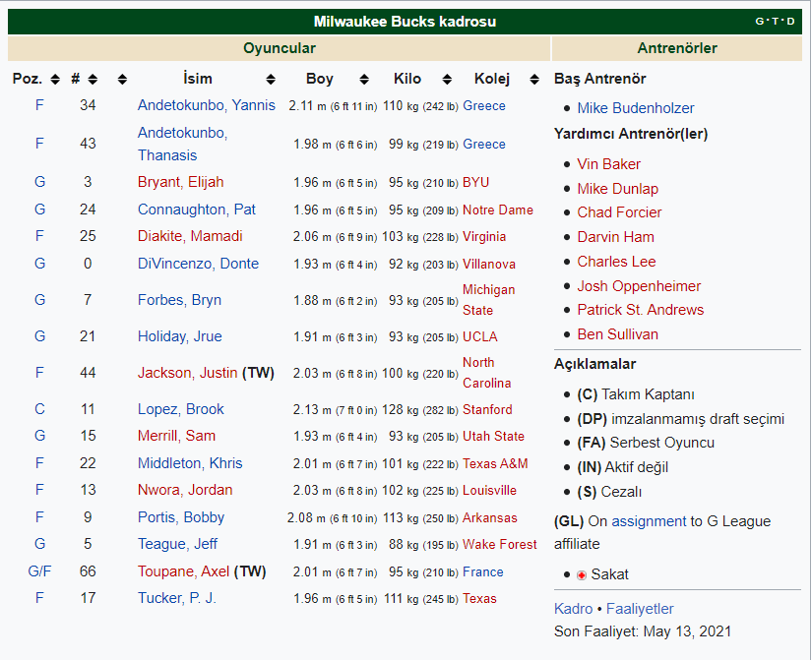Follow the Faaliyetler link
The image size is (812, 660).
tap(640, 609)
